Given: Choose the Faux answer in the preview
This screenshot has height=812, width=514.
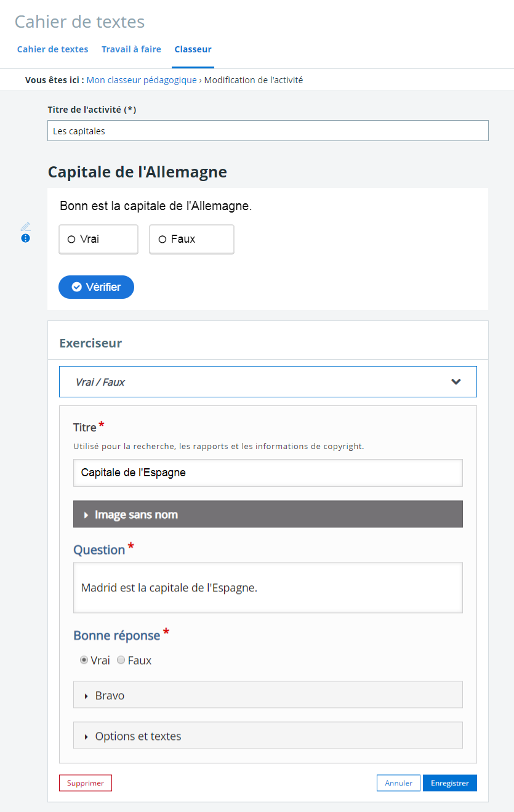Looking at the screenshot, I should 191,239.
